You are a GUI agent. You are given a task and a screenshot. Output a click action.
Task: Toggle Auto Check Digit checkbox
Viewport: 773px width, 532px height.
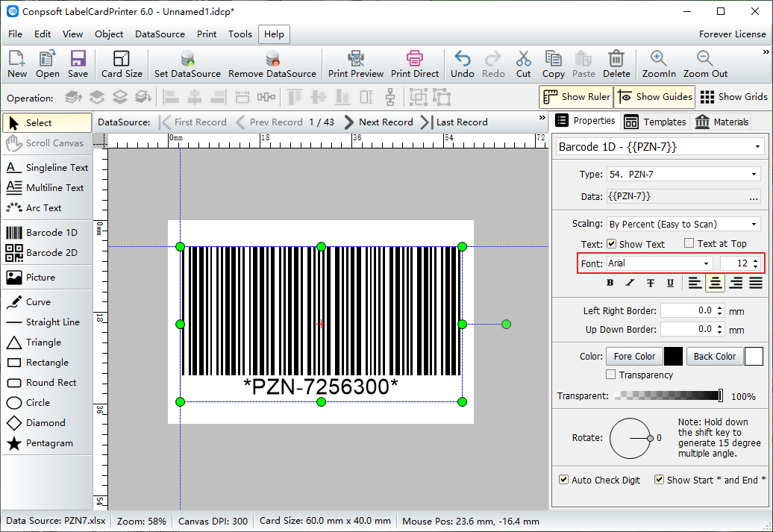pyautogui.click(x=563, y=479)
